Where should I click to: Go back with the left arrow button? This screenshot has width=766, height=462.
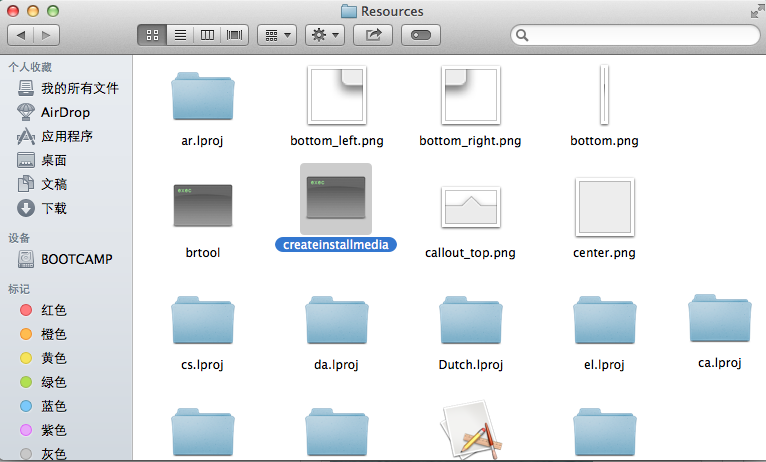(x=21, y=35)
